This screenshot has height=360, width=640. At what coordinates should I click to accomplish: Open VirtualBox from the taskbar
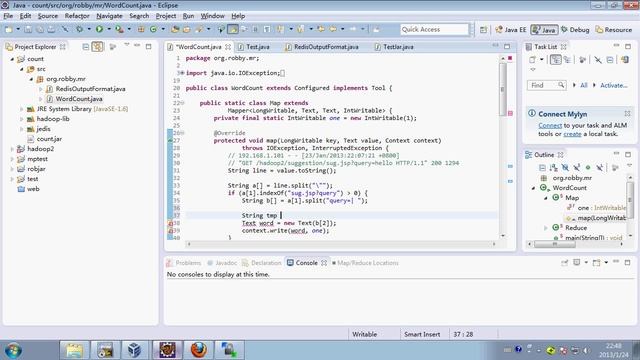(134, 350)
